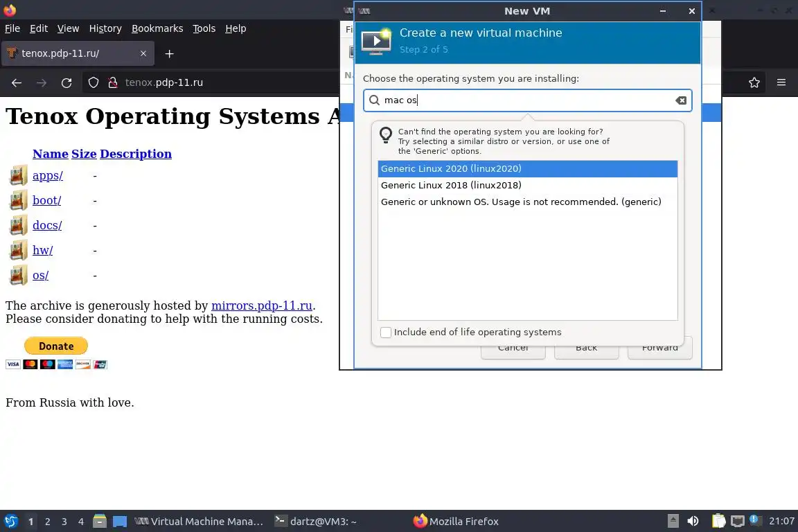Open volume control in system tray

(693, 522)
